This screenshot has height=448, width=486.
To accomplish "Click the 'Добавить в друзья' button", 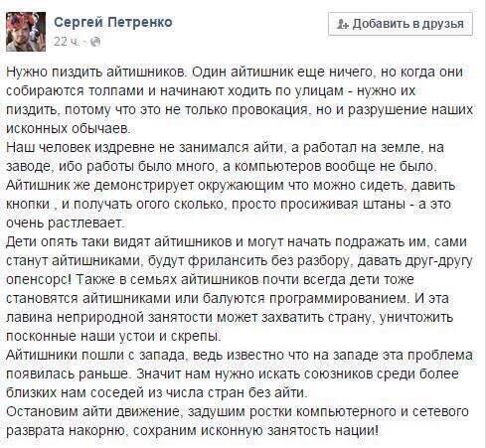I will [x=401, y=24].
